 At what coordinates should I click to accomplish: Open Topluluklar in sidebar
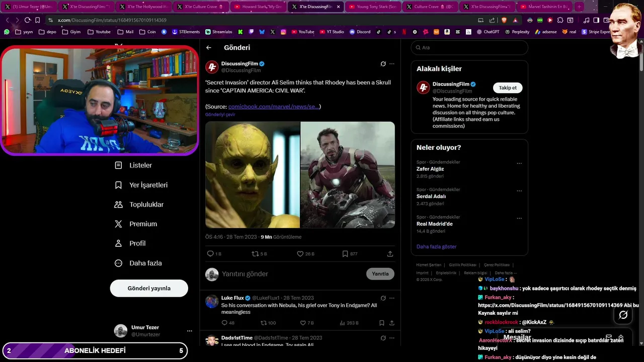coord(139,205)
